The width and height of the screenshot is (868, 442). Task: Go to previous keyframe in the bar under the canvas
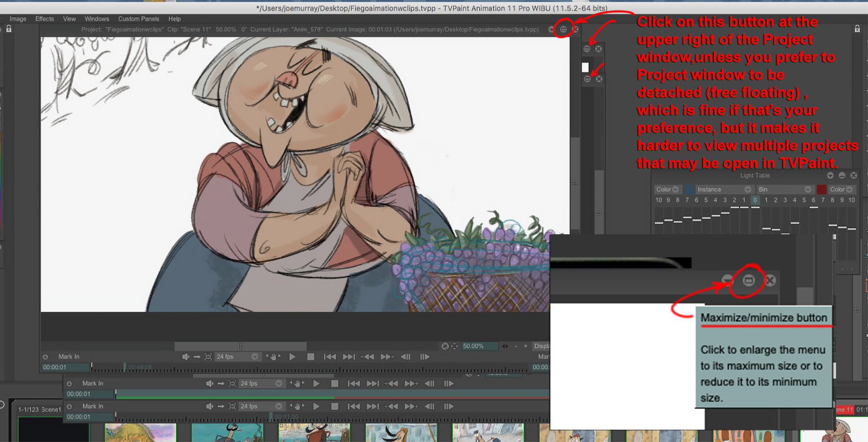(x=367, y=357)
